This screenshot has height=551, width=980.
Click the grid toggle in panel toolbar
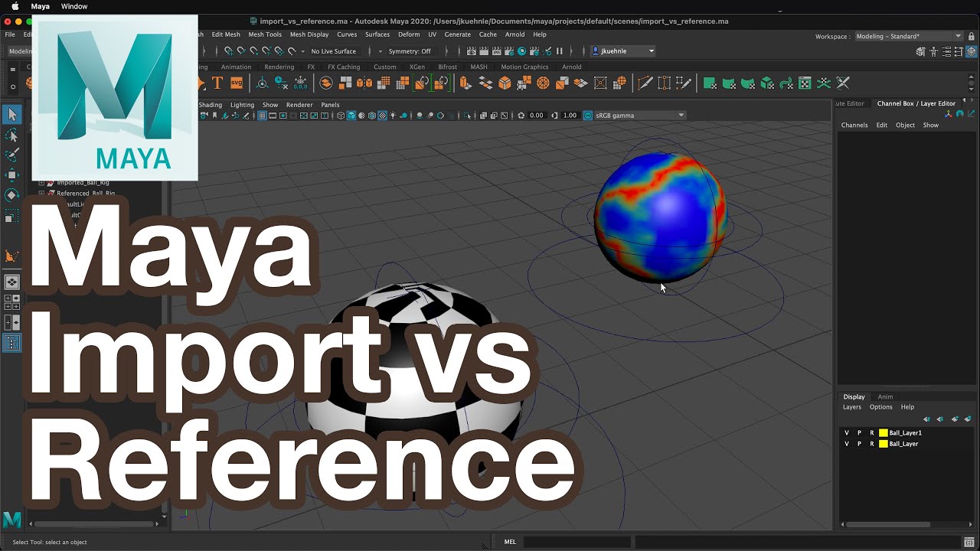point(262,116)
